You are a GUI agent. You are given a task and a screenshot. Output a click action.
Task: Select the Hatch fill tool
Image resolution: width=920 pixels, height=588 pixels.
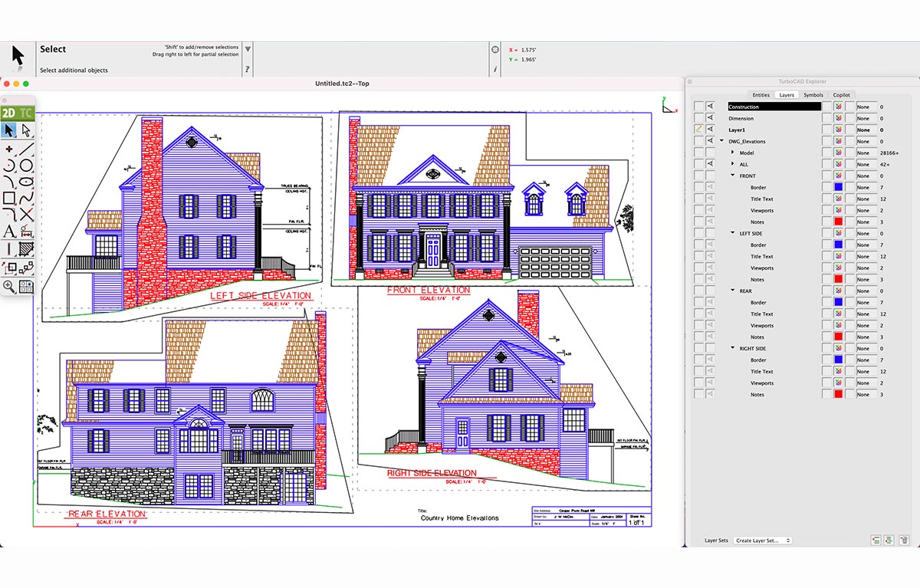[x=27, y=248]
